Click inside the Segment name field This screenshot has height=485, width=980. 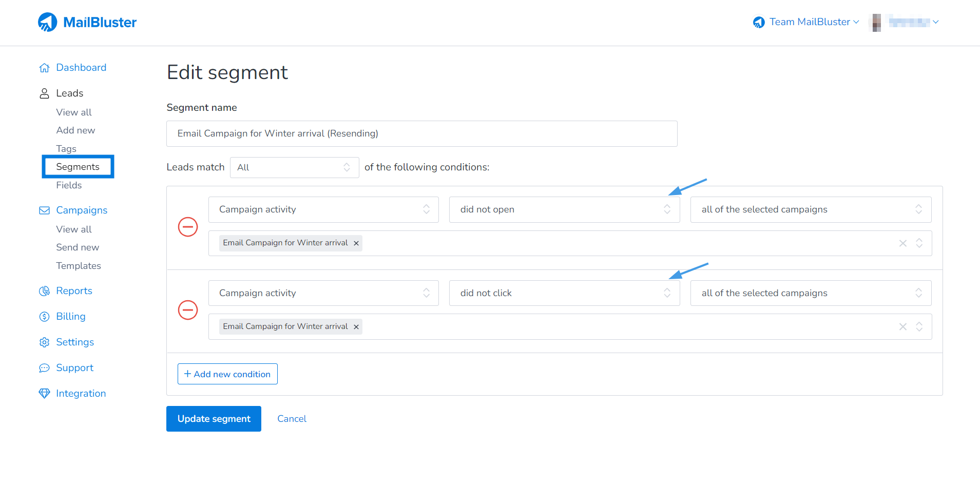pyautogui.click(x=421, y=133)
